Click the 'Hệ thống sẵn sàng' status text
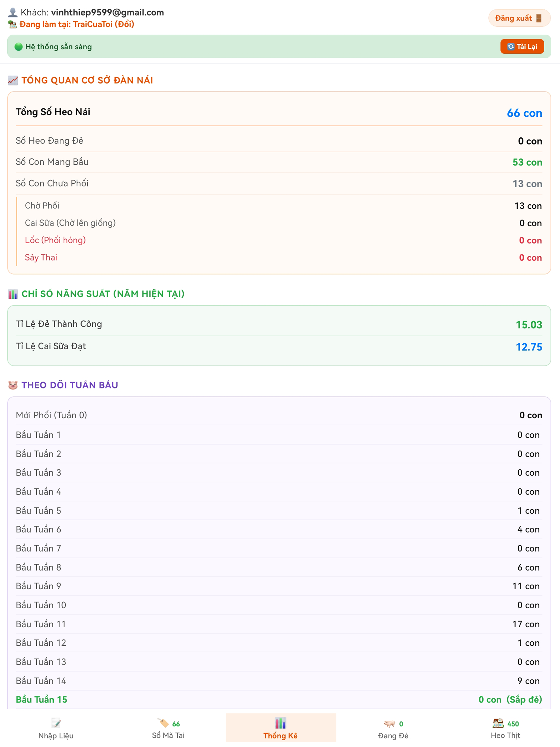Viewport: 560px width, 747px height. click(58, 47)
